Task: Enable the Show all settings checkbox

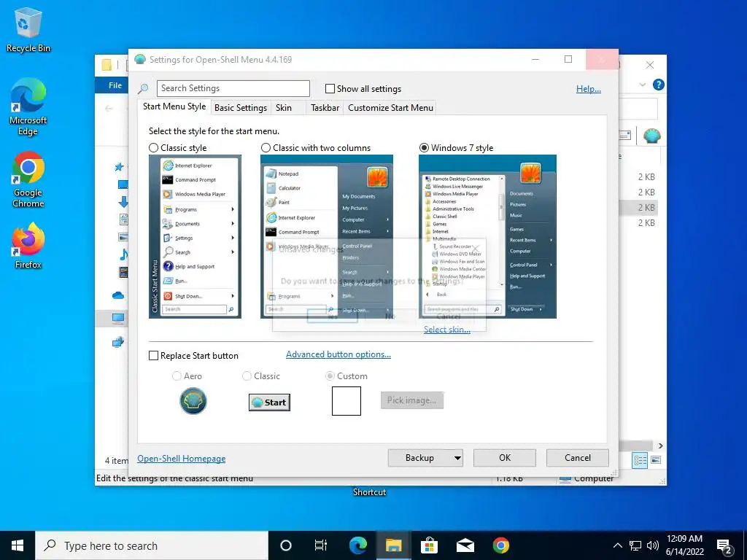Action: click(x=330, y=88)
